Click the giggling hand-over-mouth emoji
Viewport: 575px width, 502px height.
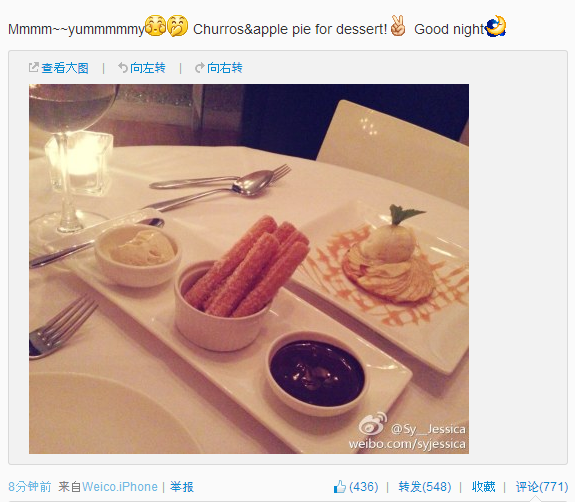tap(177, 26)
